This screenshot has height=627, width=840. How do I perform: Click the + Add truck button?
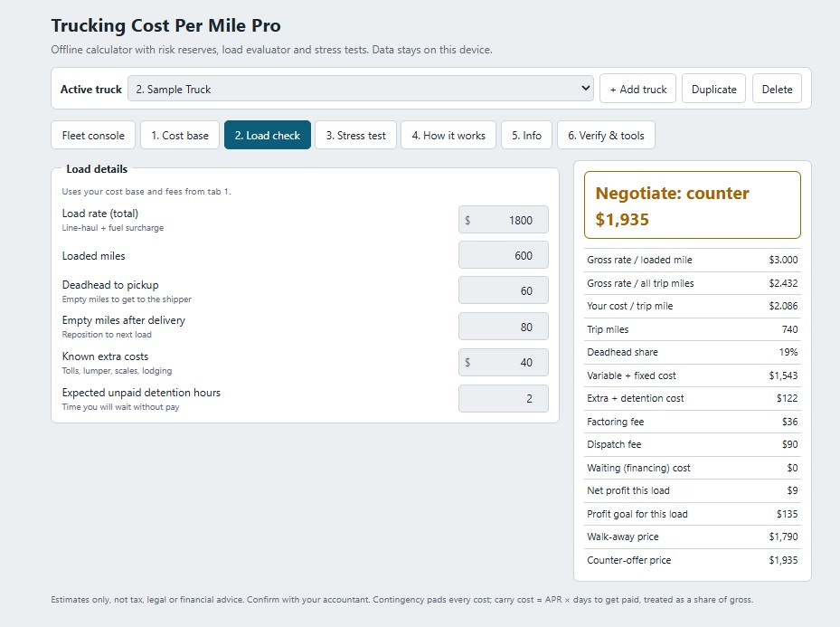[637, 89]
